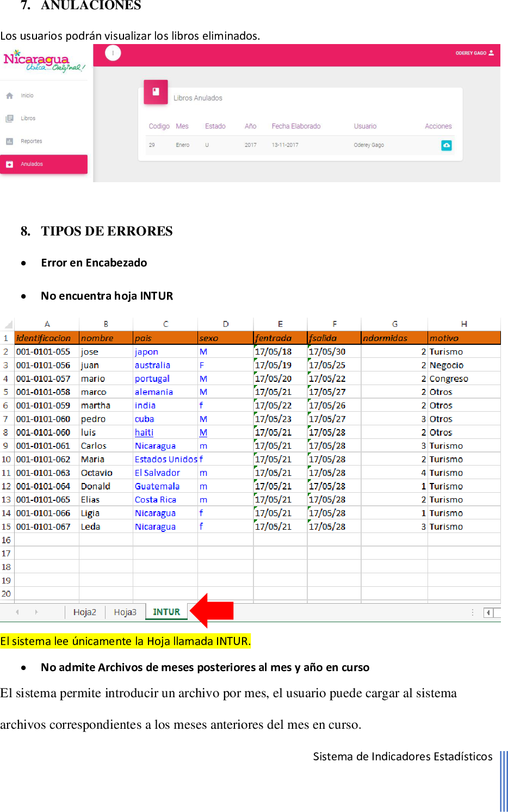This screenshot has height=812, width=508.
Task: Select Excel column A header
Action: click(47, 324)
